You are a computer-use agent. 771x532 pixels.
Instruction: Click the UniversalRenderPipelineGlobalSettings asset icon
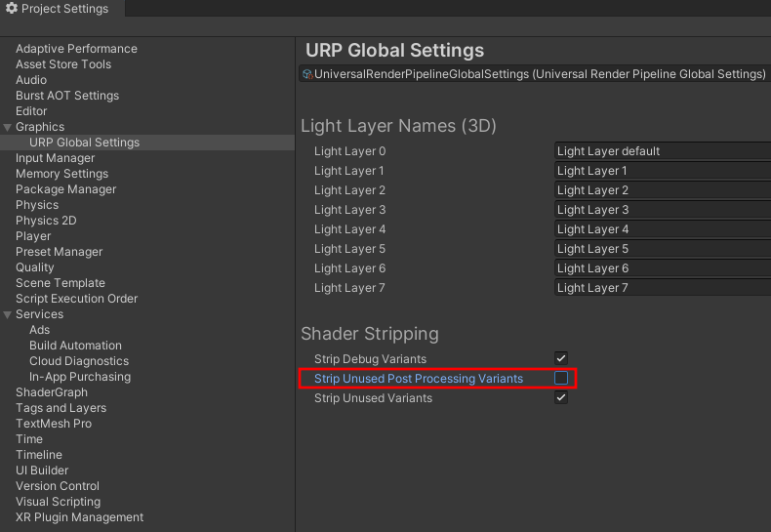[x=307, y=74]
